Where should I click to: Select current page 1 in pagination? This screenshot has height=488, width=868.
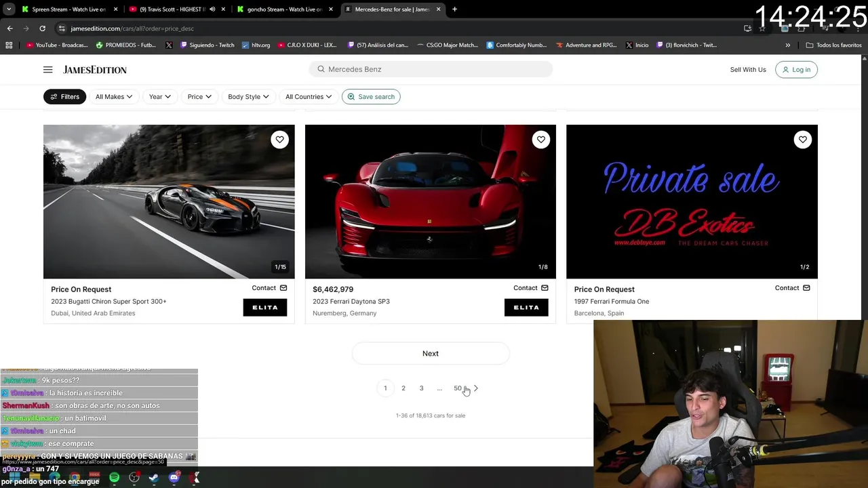tap(385, 388)
